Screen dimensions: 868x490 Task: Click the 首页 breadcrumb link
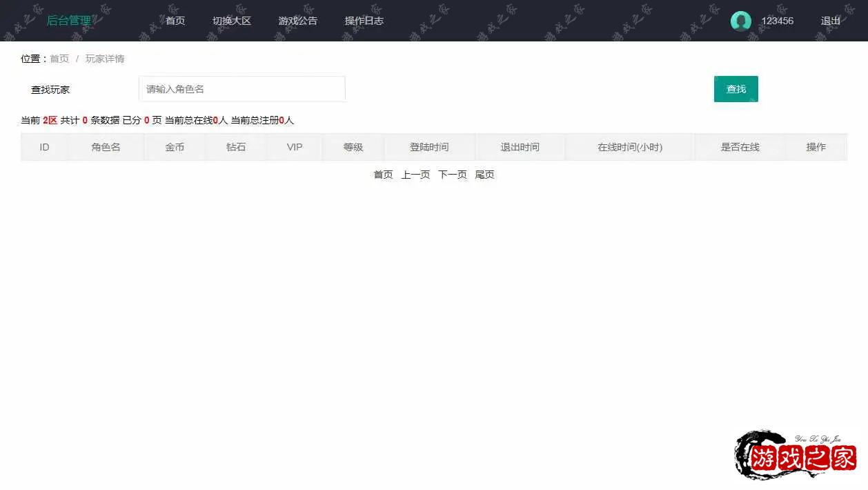(59, 59)
